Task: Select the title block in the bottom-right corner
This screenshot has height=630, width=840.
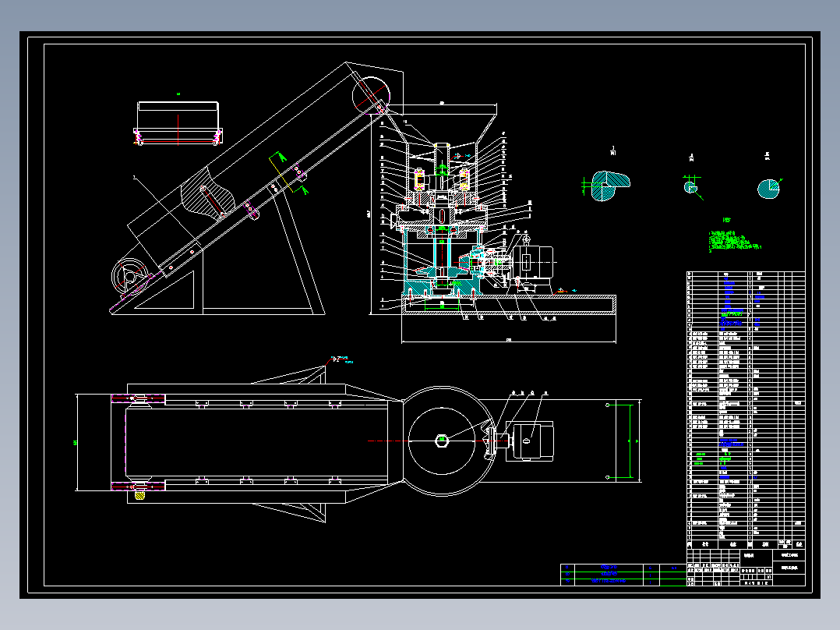Action: tap(746, 568)
